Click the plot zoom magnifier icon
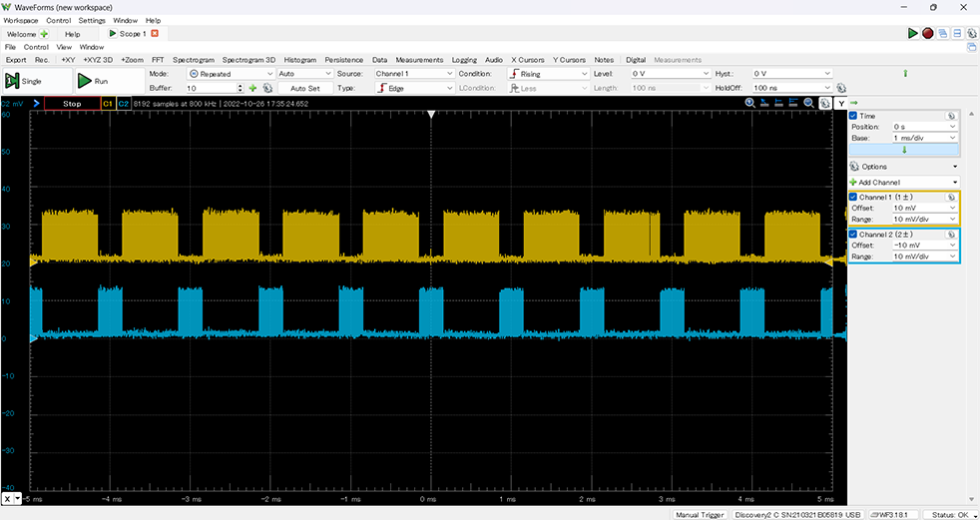The height and width of the screenshot is (520, 980). pos(750,103)
